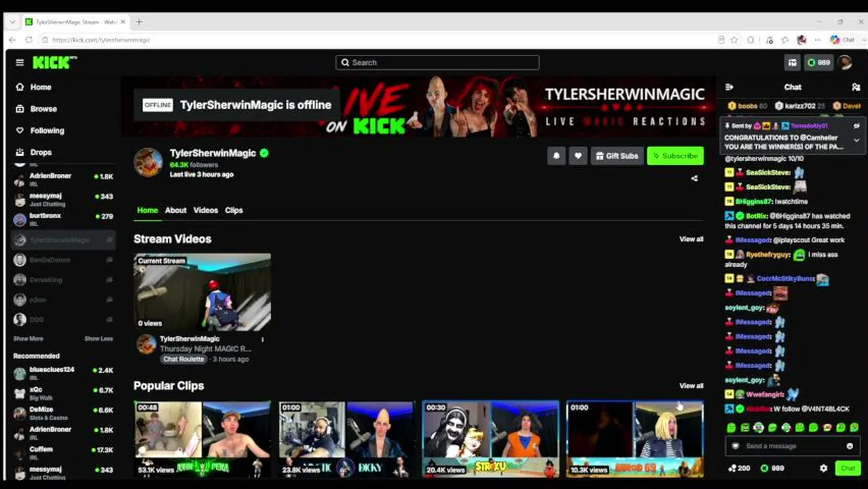Click the Kick search field

click(x=437, y=62)
